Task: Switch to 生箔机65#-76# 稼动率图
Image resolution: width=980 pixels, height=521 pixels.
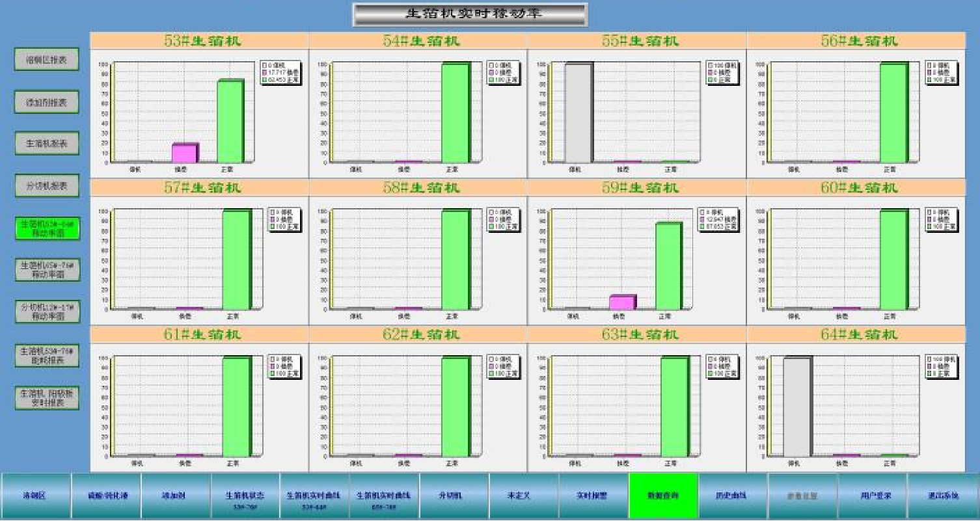Action: pos(48,270)
